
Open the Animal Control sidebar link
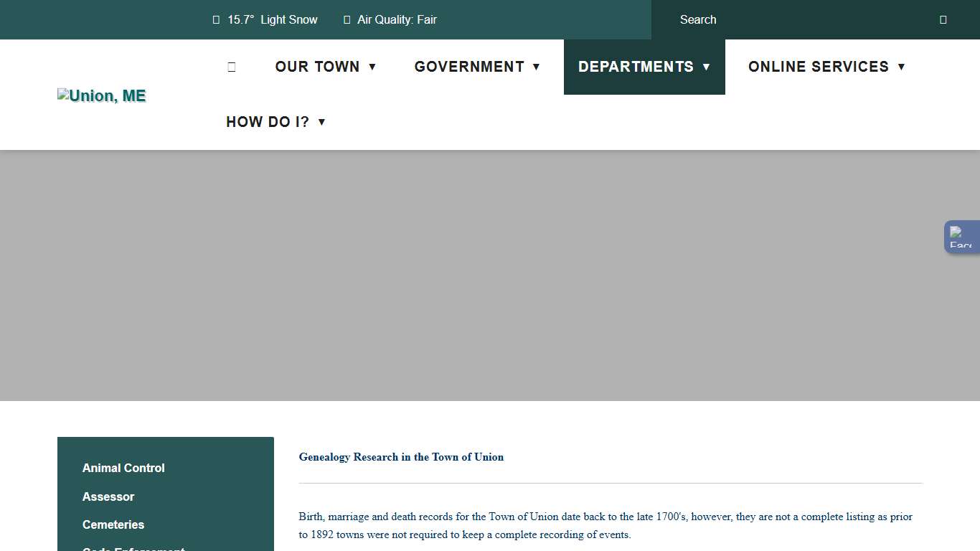coord(123,468)
